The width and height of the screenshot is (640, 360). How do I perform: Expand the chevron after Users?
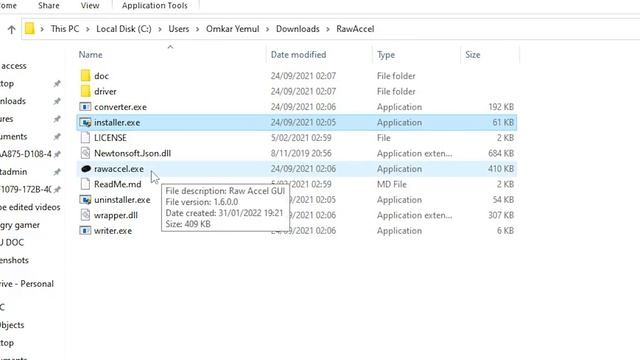(x=197, y=29)
